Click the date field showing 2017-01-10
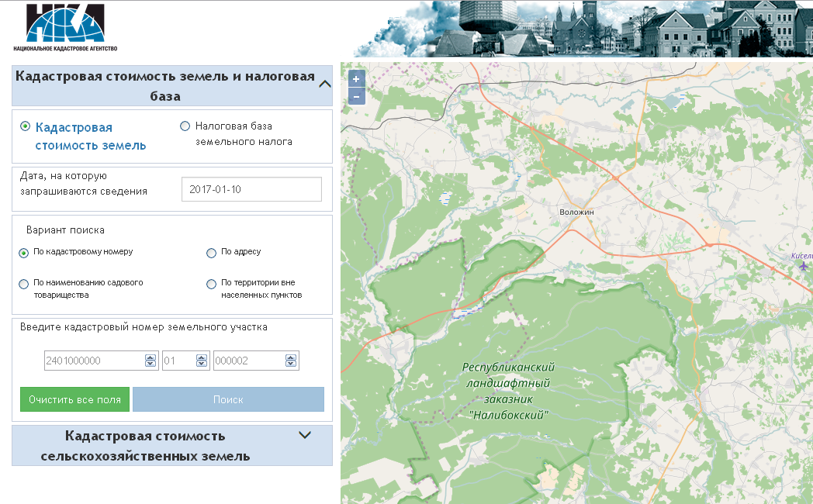Image resolution: width=813 pixels, height=504 pixels. 251,189
